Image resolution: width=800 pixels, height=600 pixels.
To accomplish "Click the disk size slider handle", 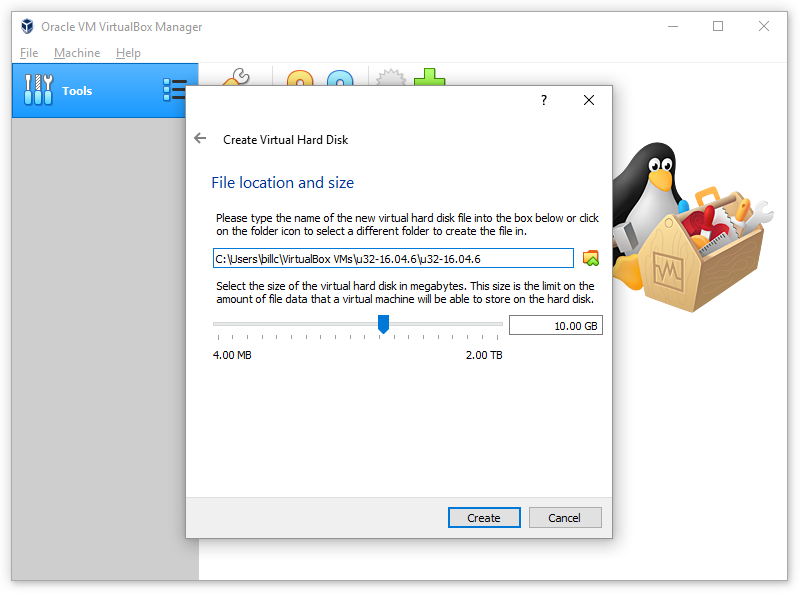I will tap(383, 324).
